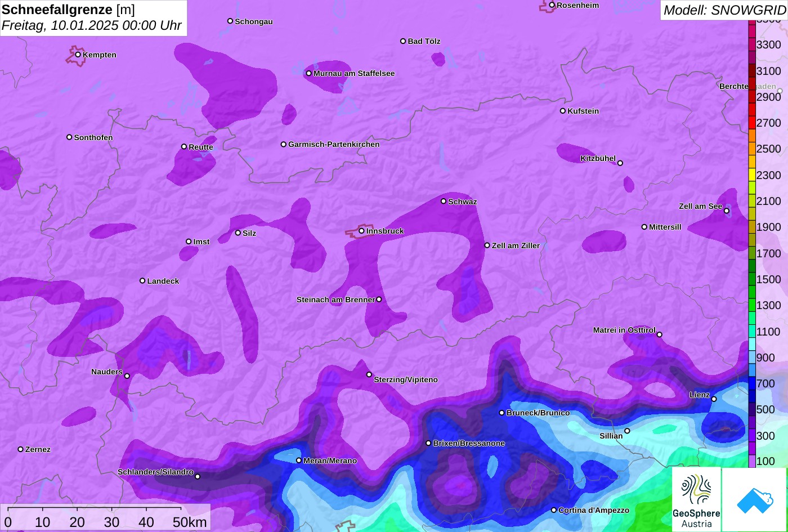The height and width of the screenshot is (532, 788).
Task: Click the 'Mittersill' label
Action: coord(665,227)
